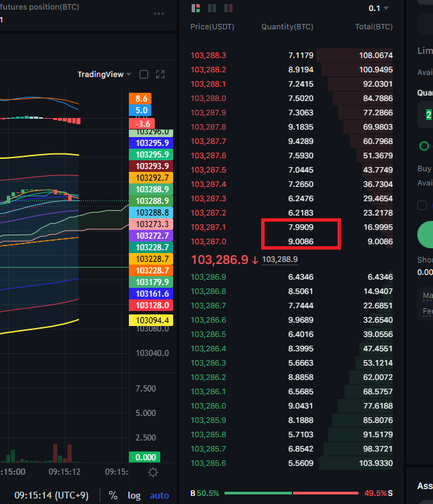Click ask quantity 7.9909
This screenshot has width=433, height=504.
point(301,227)
